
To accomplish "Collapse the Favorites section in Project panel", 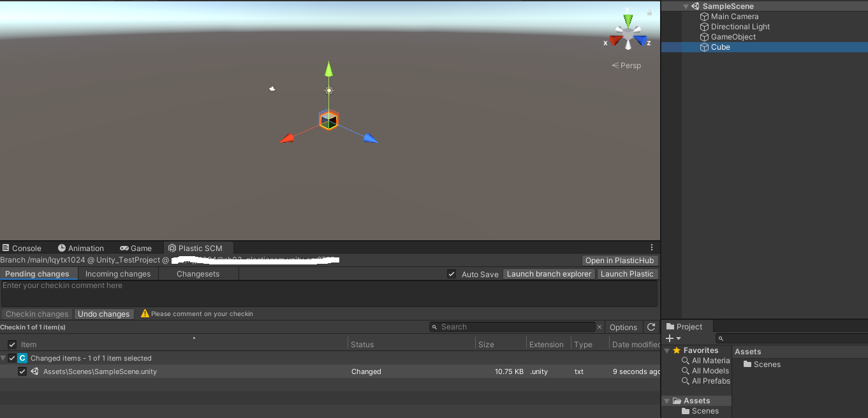I will (667, 350).
